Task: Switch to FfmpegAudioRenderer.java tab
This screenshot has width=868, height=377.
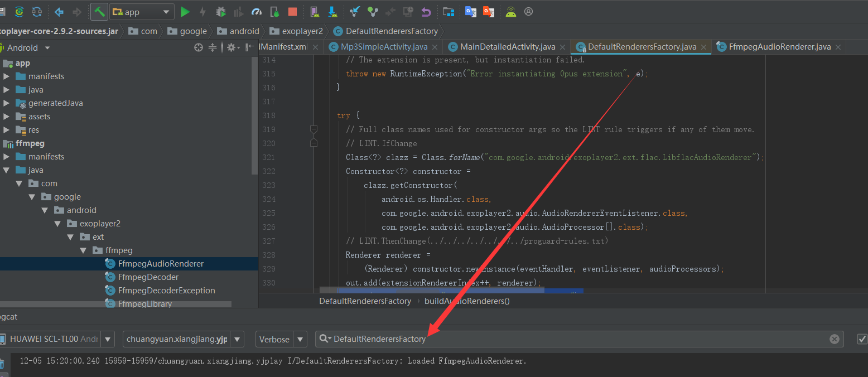Action: click(x=780, y=47)
